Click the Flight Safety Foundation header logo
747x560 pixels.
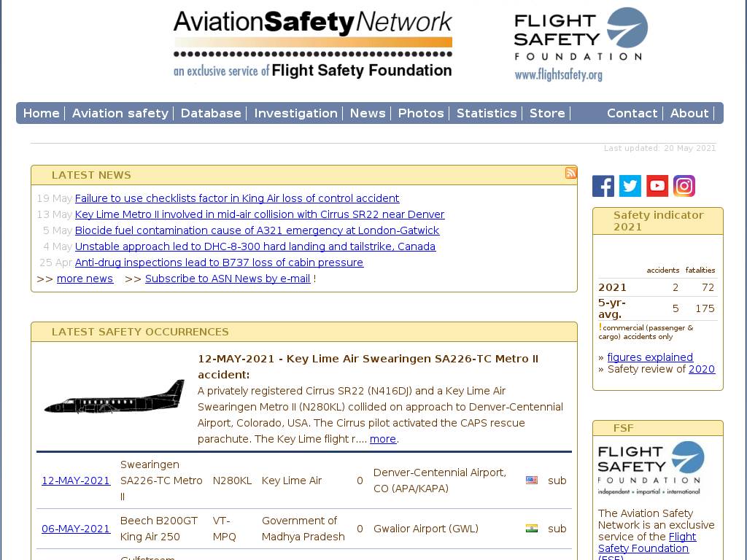(580, 44)
